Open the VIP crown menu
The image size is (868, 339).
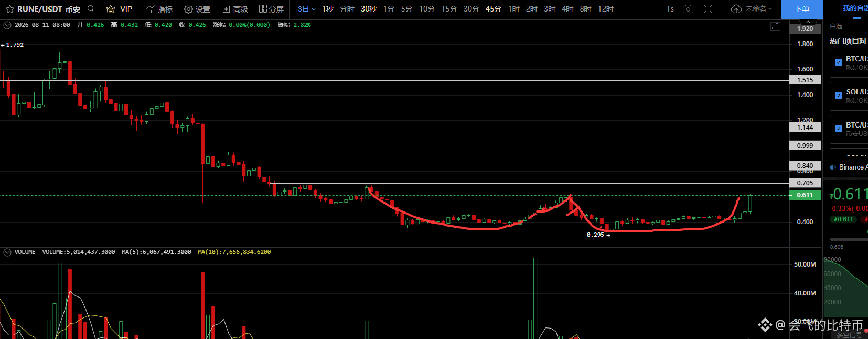[119, 9]
